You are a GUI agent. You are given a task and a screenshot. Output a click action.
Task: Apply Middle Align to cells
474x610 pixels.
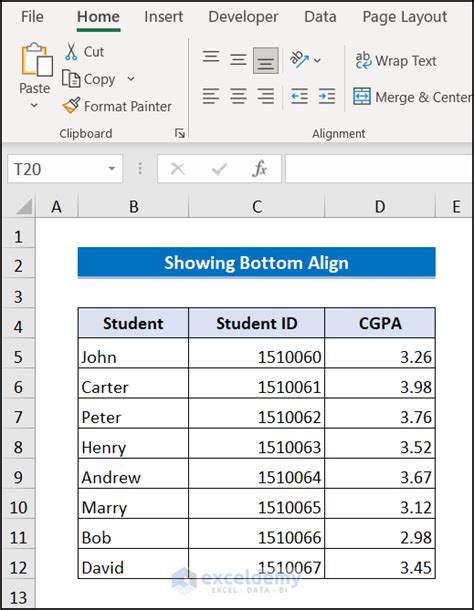[x=238, y=60]
